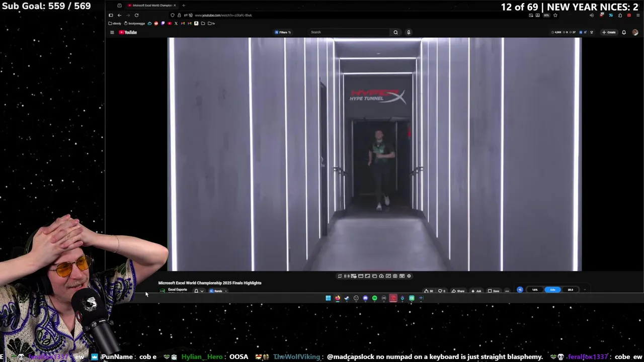The height and width of the screenshot is (362, 644).
Task: Click the video player to pause
Action: click(375, 154)
